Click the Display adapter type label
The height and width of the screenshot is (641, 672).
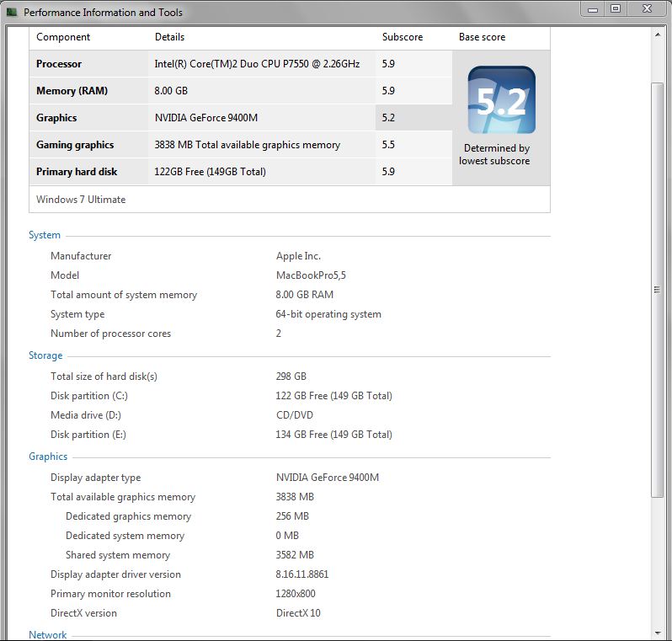95,478
